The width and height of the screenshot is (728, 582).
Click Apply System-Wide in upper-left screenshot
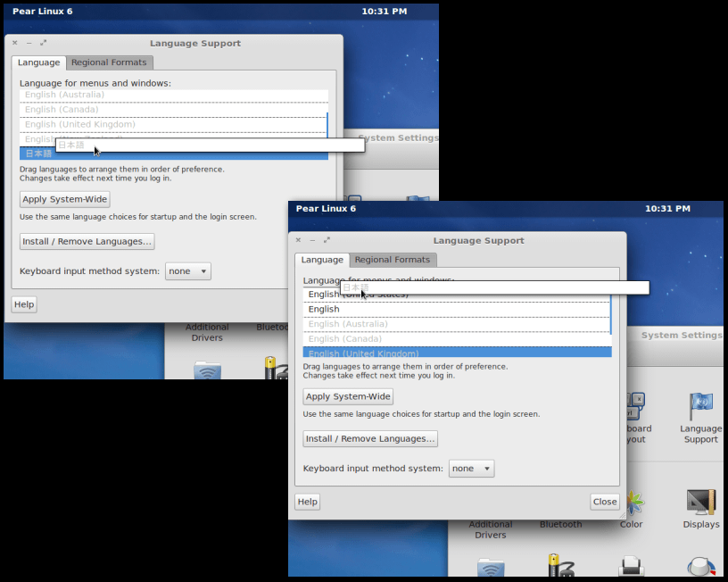click(65, 199)
